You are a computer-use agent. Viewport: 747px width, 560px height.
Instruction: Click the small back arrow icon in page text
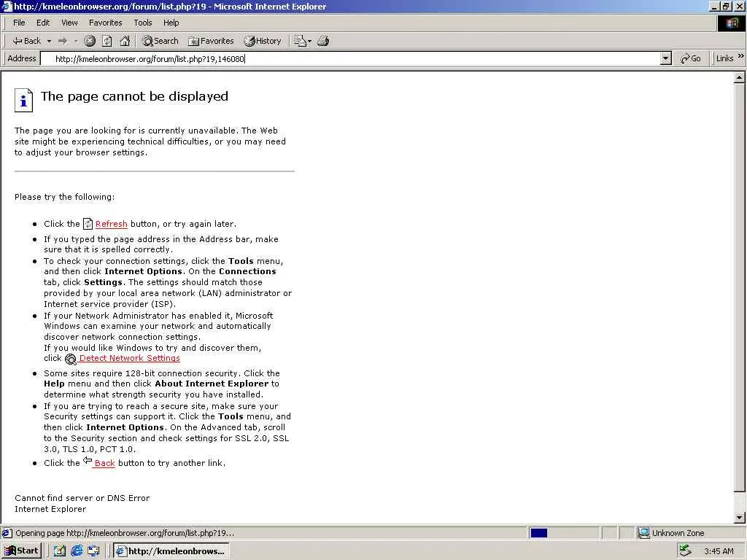click(x=88, y=461)
